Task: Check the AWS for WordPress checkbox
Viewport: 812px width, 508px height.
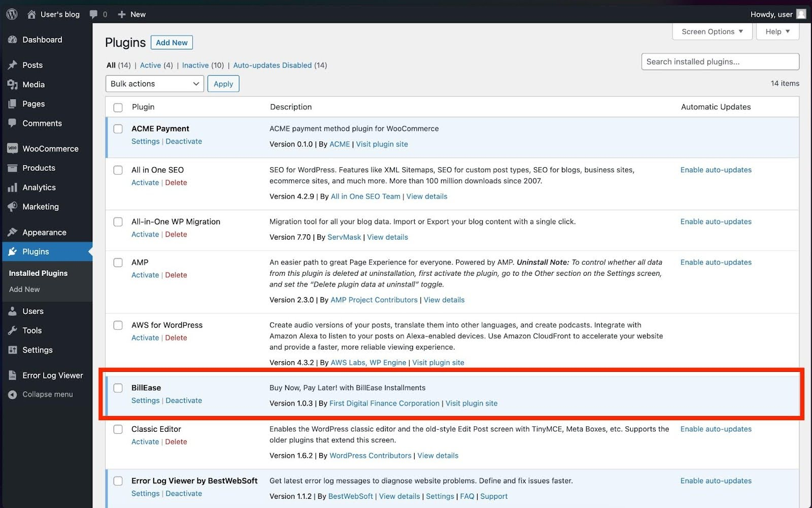Action: tap(118, 325)
